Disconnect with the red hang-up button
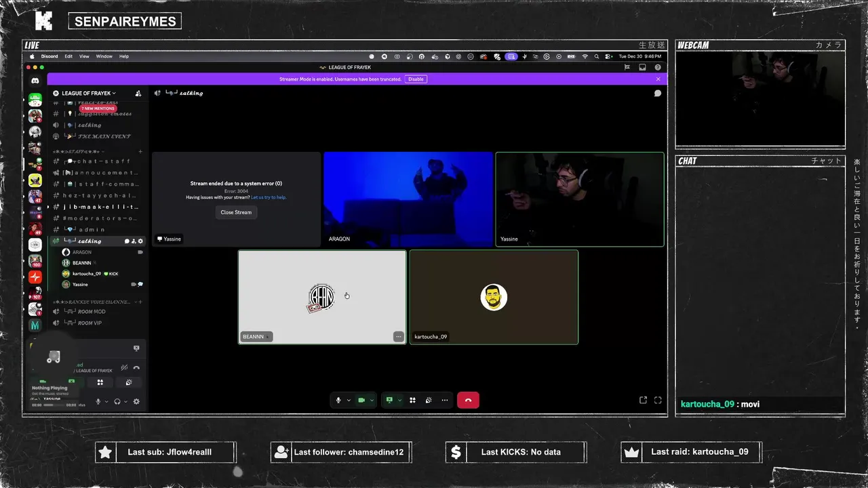Image resolution: width=868 pixels, height=488 pixels. [468, 400]
